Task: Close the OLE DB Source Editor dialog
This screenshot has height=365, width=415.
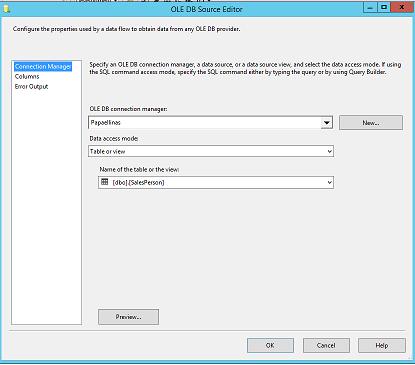Action: click(402, 7)
